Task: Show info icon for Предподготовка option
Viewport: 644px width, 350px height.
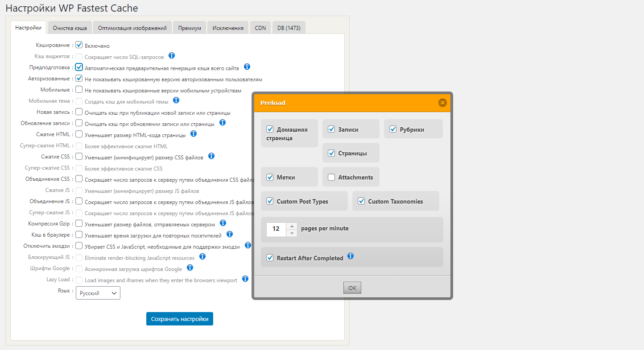Action: tap(247, 67)
